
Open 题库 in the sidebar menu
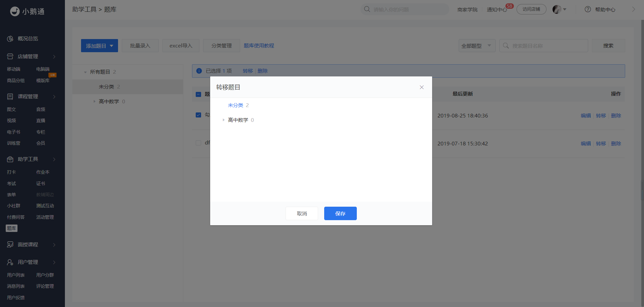tap(11, 228)
